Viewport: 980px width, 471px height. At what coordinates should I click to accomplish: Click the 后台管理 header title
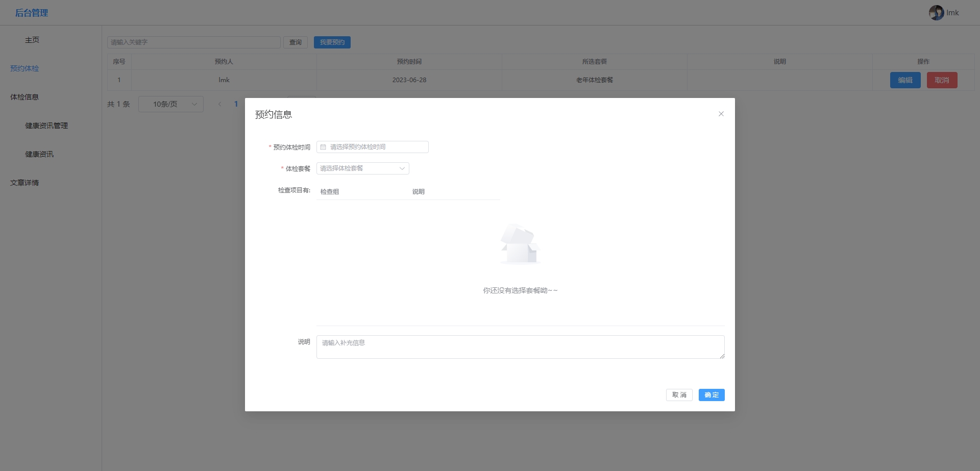32,13
